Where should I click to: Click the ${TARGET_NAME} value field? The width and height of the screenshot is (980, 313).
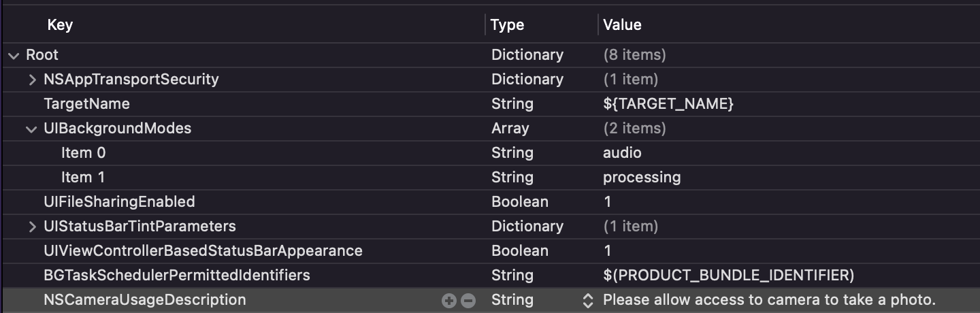668,104
